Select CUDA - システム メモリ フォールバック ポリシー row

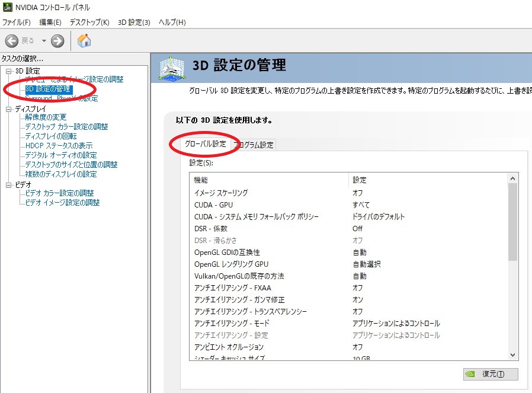tap(348, 217)
